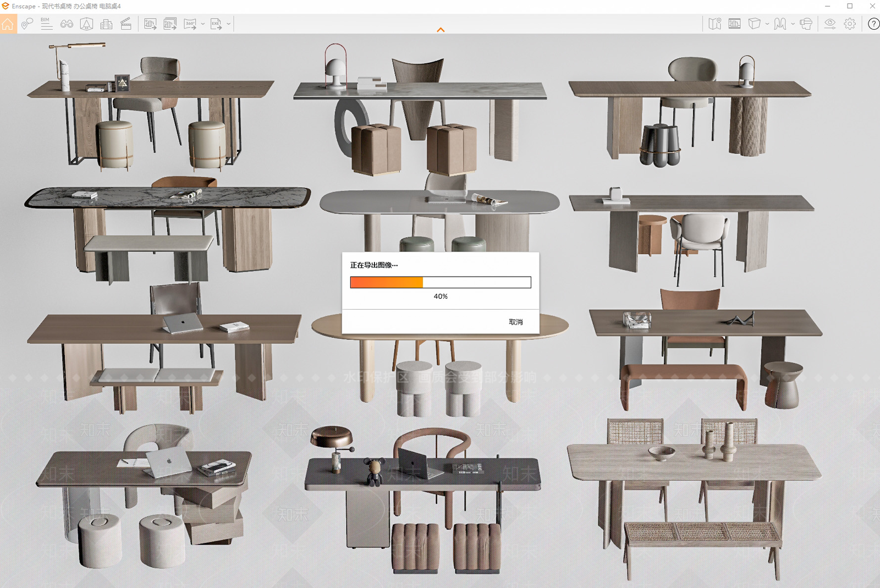Expand the 360 panorama export dropdown arrow
This screenshot has height=588, width=880.
[x=203, y=24]
